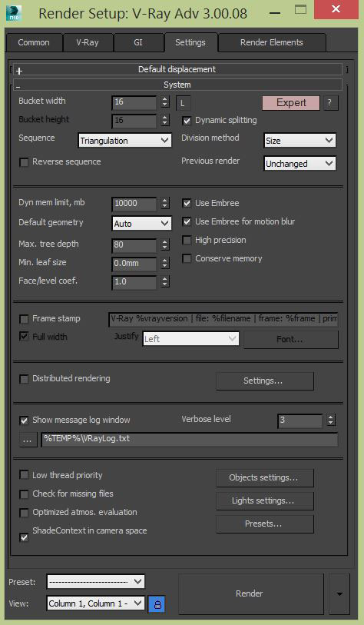Uncheck Use Embree for motion blur
This screenshot has height=625, width=364.
coord(187,221)
